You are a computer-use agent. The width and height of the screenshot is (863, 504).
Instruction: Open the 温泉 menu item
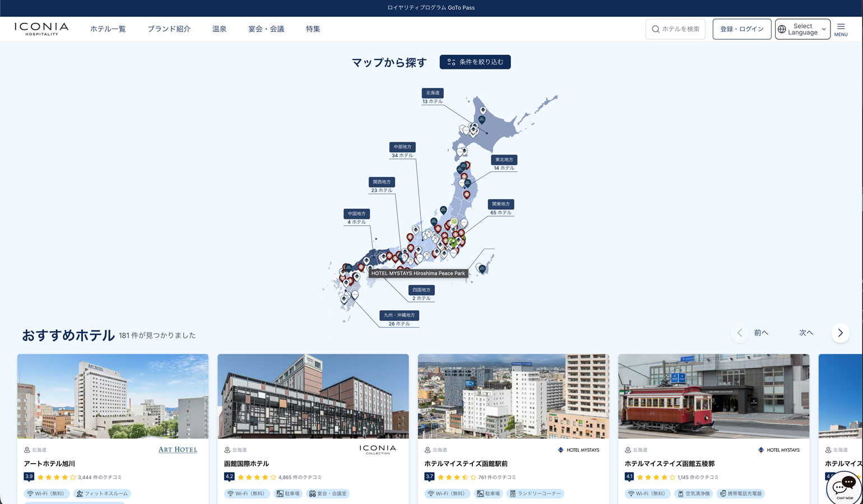tap(219, 29)
